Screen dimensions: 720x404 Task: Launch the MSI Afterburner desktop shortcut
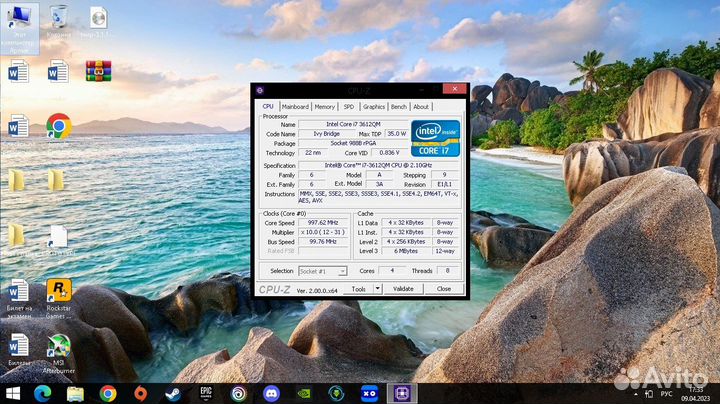[x=59, y=354]
